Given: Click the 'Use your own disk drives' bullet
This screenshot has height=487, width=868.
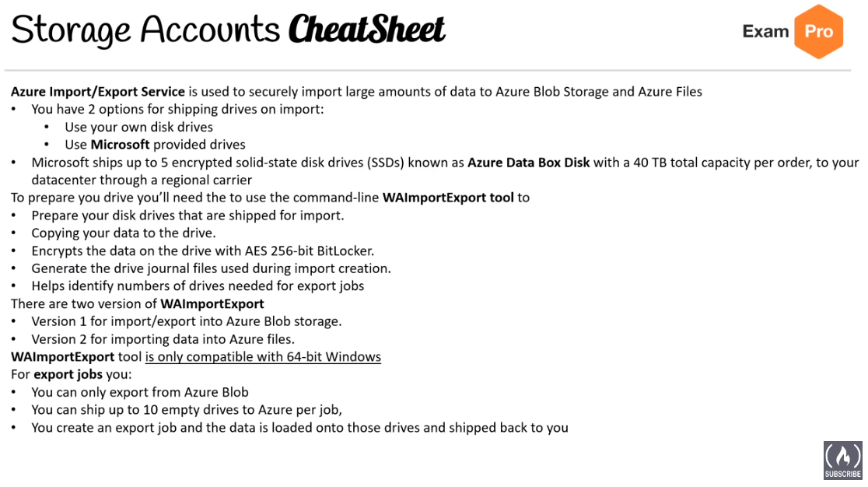Looking at the screenshot, I should coord(139,128).
